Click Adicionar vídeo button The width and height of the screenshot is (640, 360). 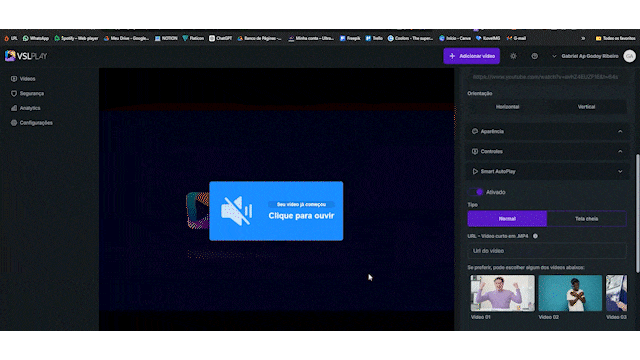[x=471, y=56]
